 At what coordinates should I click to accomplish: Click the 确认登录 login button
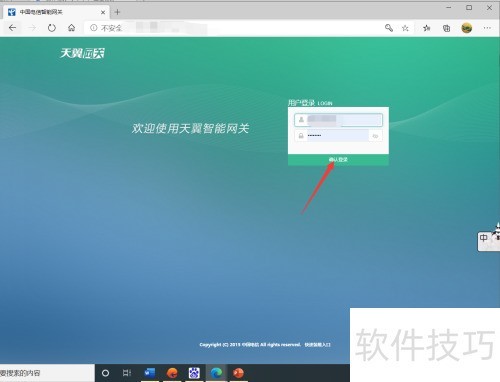click(x=338, y=159)
